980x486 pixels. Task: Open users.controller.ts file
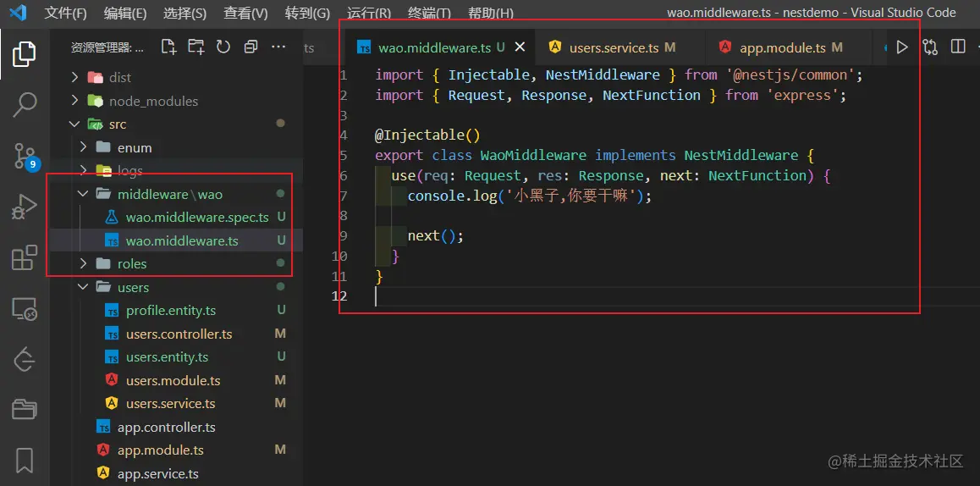pyautogui.click(x=179, y=334)
